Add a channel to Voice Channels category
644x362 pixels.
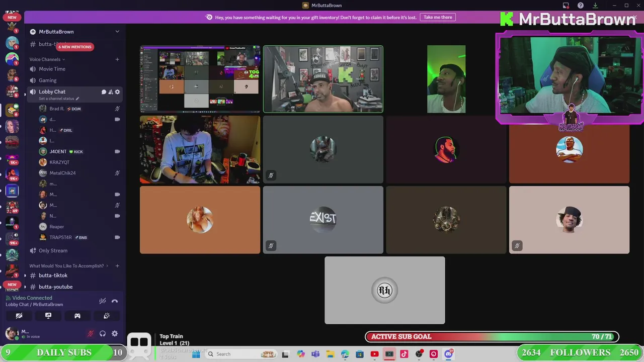(117, 59)
